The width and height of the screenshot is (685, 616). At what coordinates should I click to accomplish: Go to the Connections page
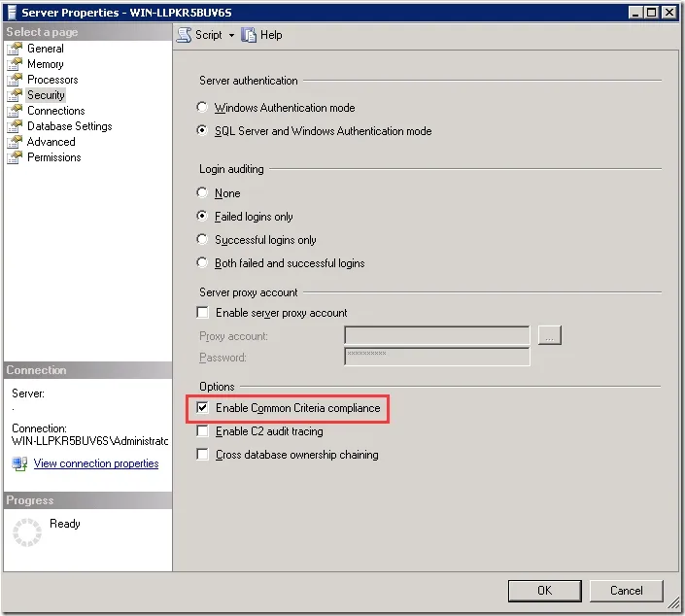[x=56, y=111]
